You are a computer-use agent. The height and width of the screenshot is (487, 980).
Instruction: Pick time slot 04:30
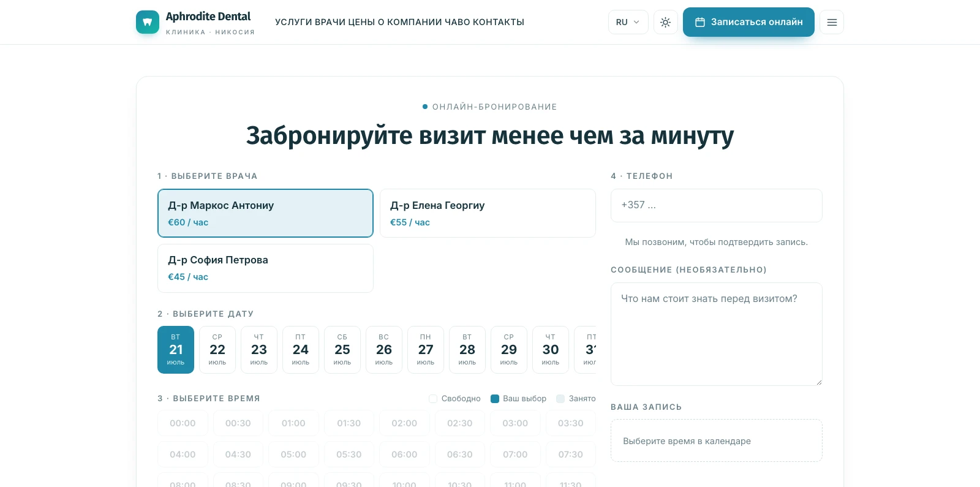click(238, 455)
